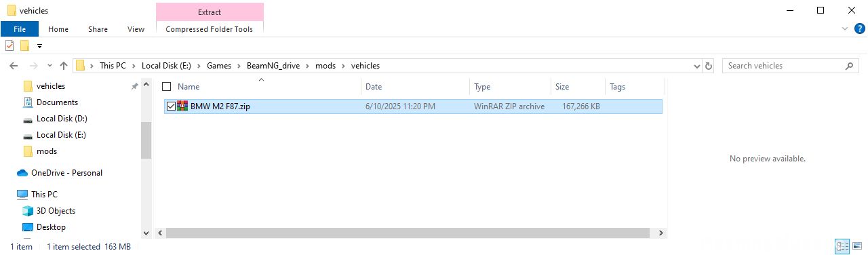
Task: Sort files by Type column
Action: tap(510, 87)
